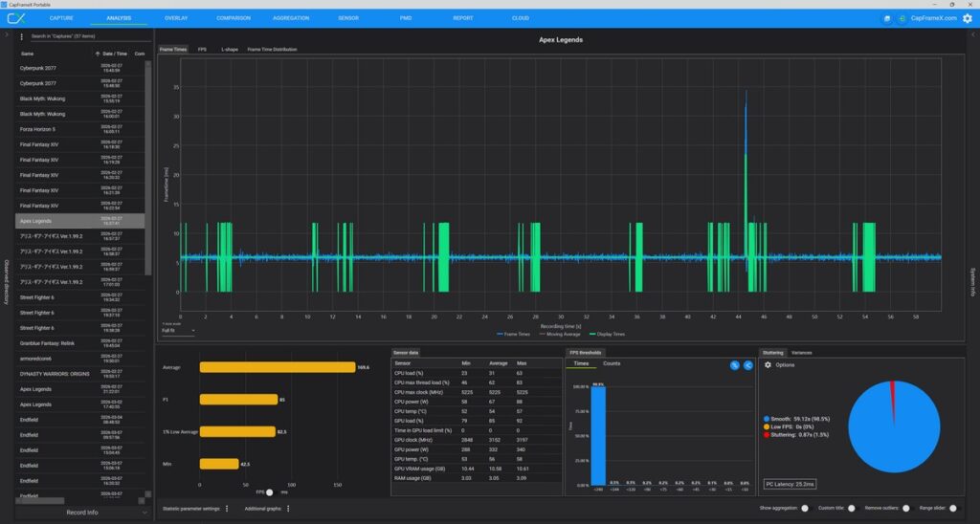
Task: Open the Y-axis scale Full fit dropdown
Action: click(x=178, y=331)
